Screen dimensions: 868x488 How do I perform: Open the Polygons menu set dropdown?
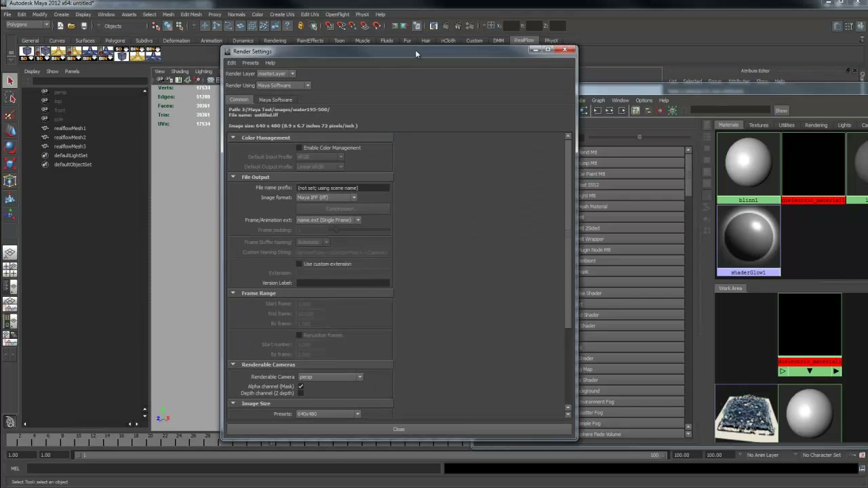tap(27, 25)
